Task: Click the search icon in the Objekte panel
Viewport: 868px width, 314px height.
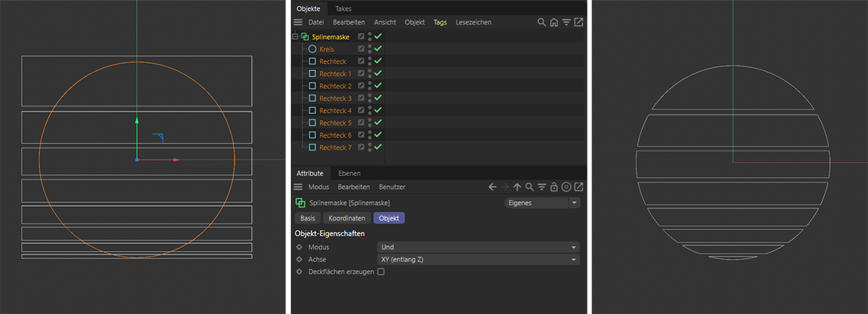Action: pyautogui.click(x=542, y=22)
